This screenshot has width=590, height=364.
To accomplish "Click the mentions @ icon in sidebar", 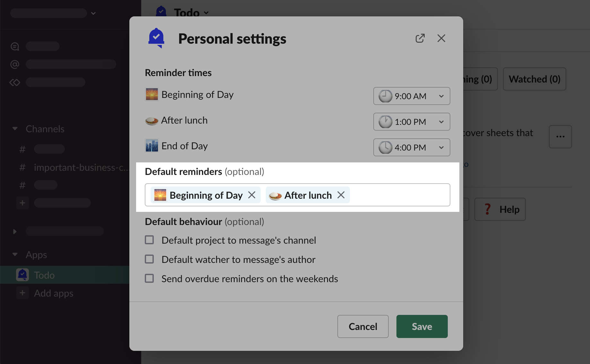I will click(15, 64).
